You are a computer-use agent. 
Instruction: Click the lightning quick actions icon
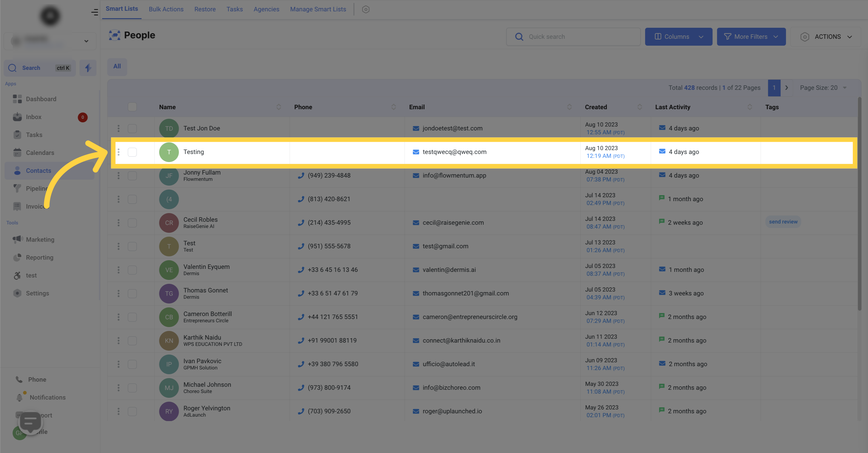[88, 68]
